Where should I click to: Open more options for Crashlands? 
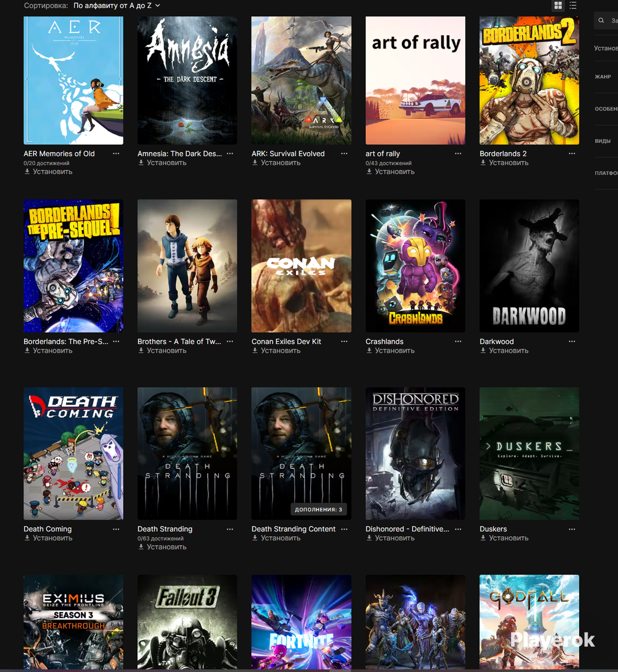click(x=458, y=342)
